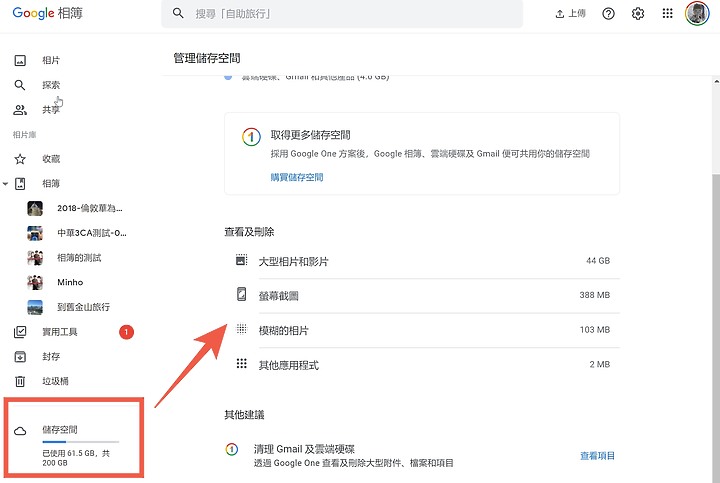Click the 44 GB size value
This screenshot has width=720, height=483.
[x=598, y=261]
